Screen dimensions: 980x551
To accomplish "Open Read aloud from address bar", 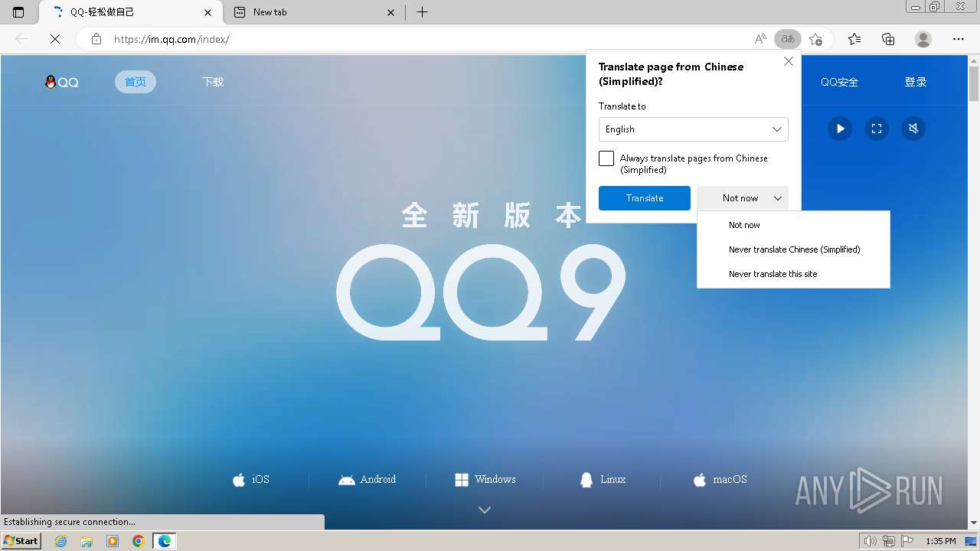I will 760,39.
